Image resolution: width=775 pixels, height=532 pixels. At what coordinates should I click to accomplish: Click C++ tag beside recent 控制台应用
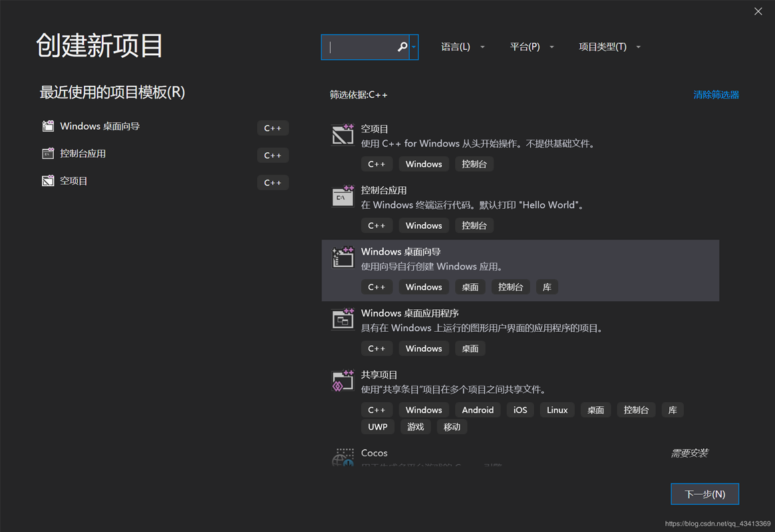coord(273,155)
